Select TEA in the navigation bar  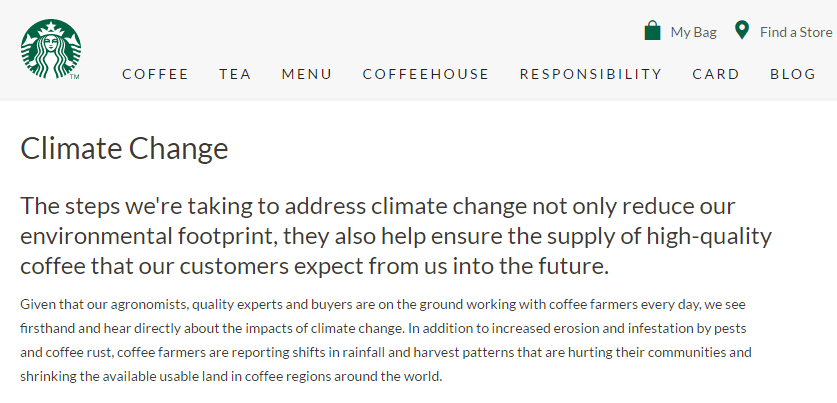(235, 74)
